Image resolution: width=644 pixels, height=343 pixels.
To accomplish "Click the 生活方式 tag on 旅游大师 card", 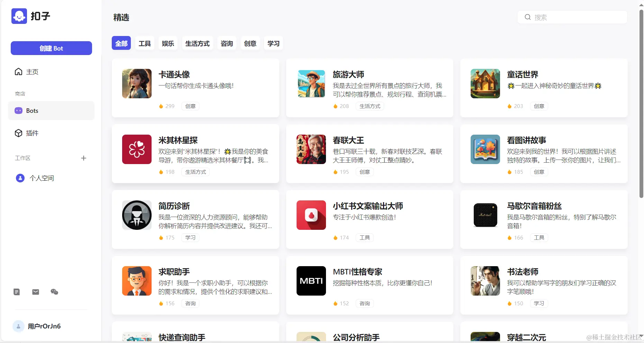I will pos(370,106).
